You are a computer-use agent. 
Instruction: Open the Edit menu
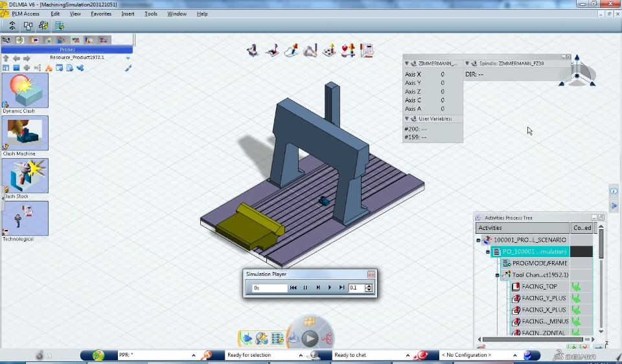point(55,14)
